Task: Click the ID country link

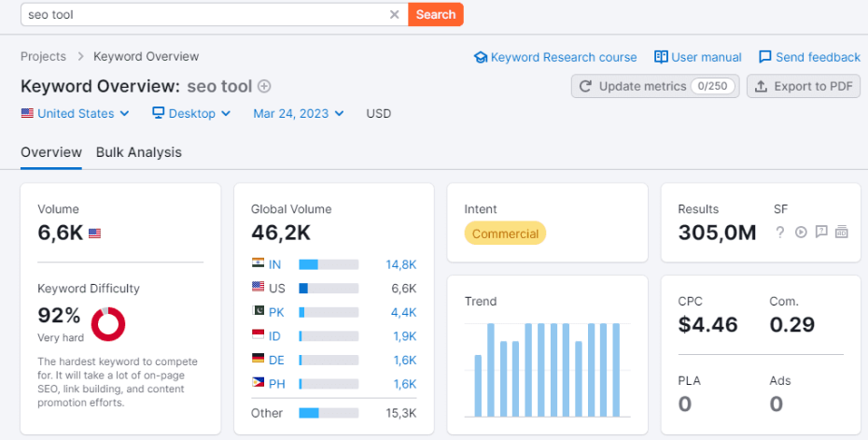Action: (274, 336)
